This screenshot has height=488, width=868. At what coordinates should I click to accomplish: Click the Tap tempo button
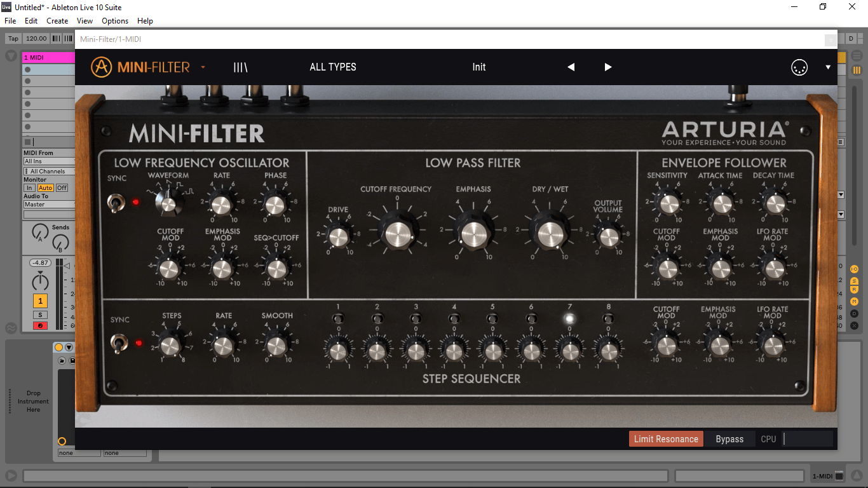coord(13,39)
